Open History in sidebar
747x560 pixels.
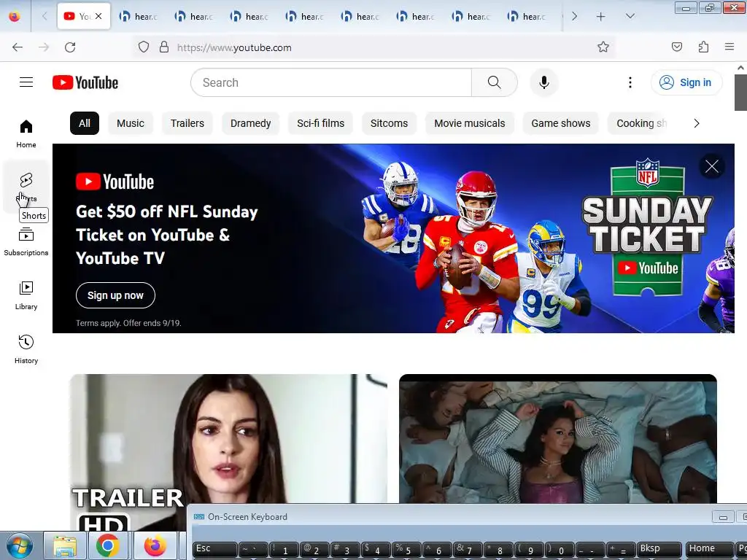26,349
